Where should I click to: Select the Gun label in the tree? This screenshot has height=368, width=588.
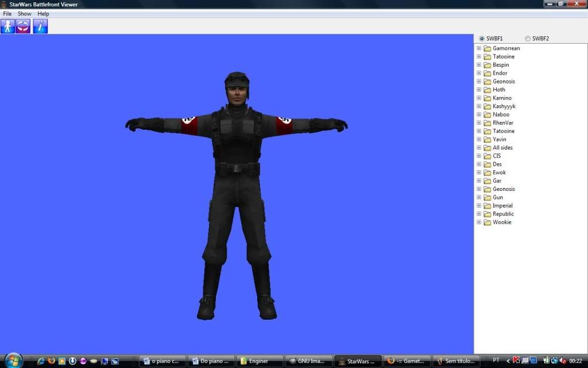click(498, 197)
